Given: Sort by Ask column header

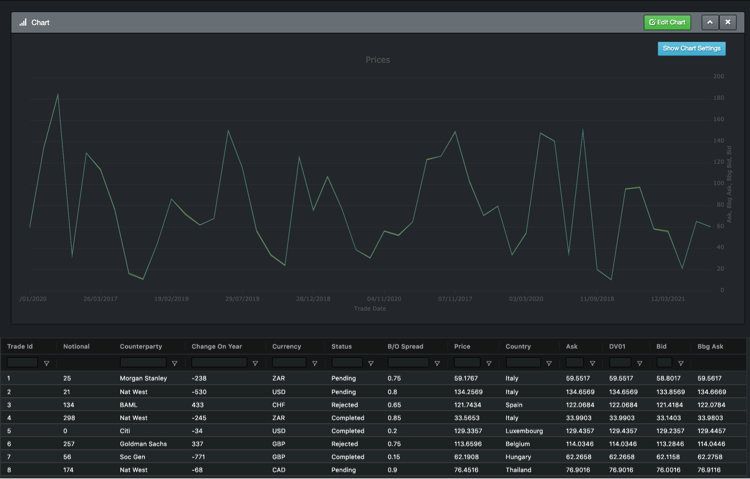Looking at the screenshot, I should click(x=572, y=346).
